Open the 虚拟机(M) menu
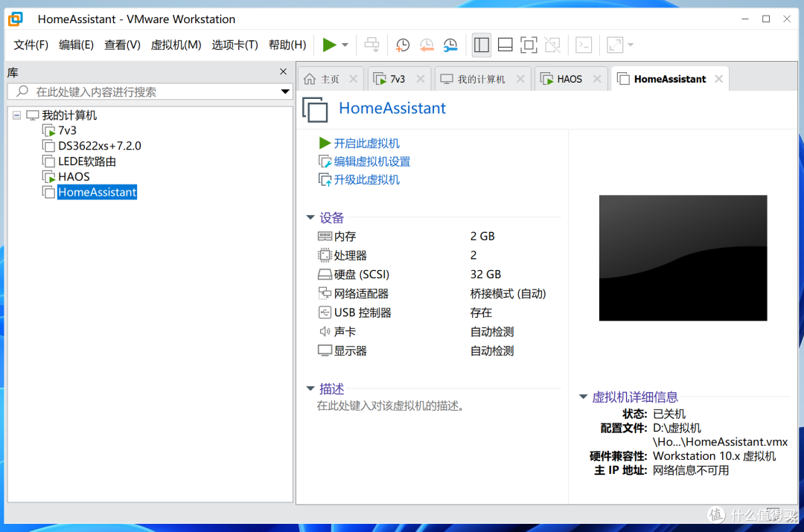The height and width of the screenshot is (532, 804). (x=176, y=45)
